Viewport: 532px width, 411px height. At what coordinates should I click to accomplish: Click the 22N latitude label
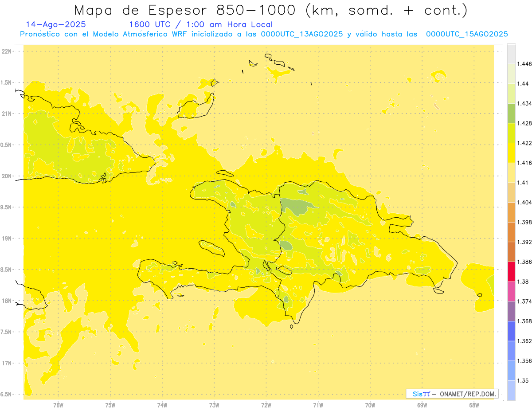click(8, 51)
